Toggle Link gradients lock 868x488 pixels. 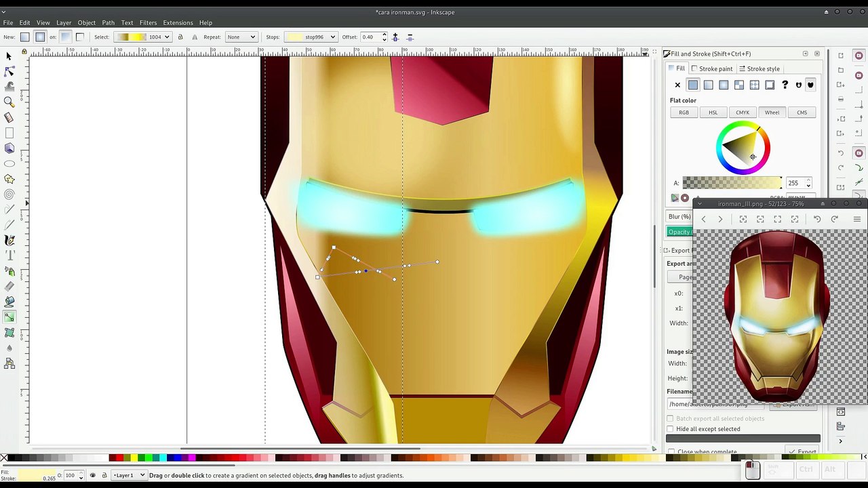coord(180,37)
